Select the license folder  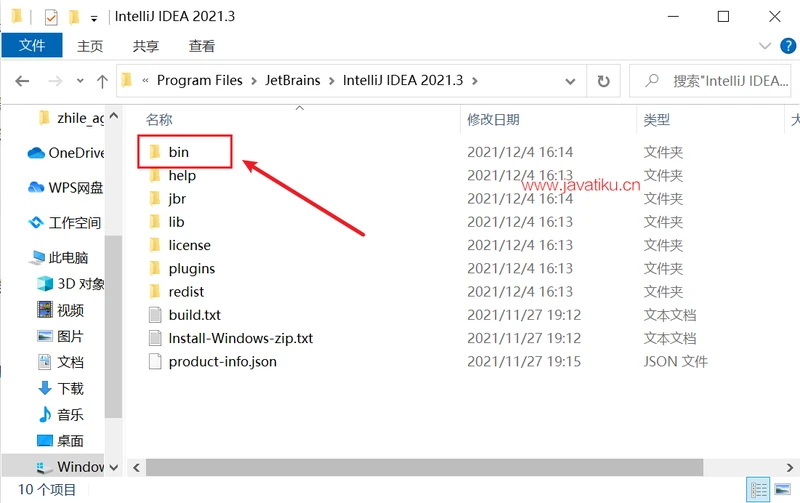tap(189, 245)
